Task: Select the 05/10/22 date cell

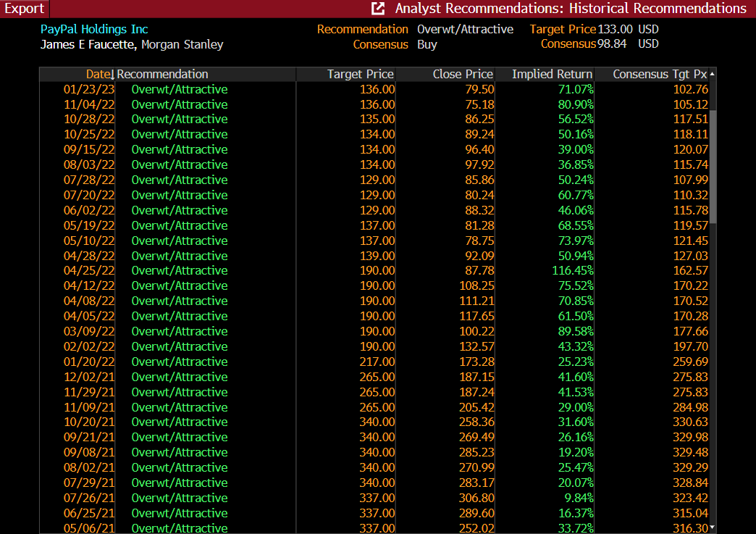Action: coord(89,241)
